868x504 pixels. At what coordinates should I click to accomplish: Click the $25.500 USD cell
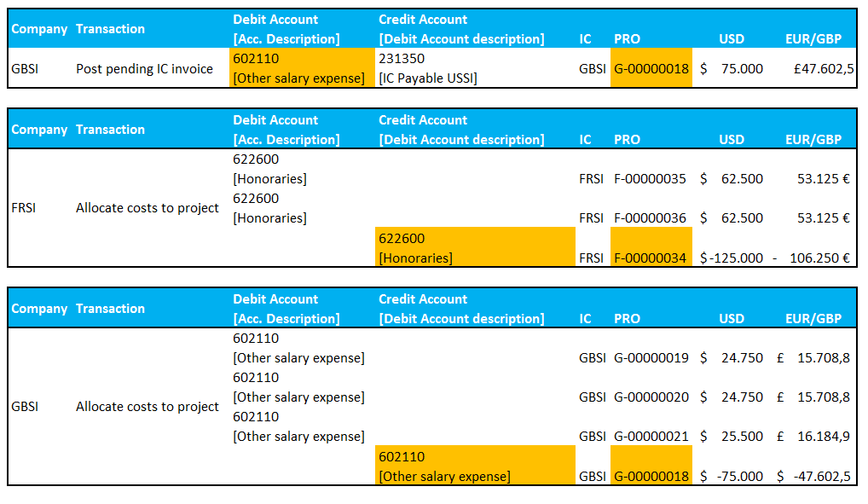point(732,437)
